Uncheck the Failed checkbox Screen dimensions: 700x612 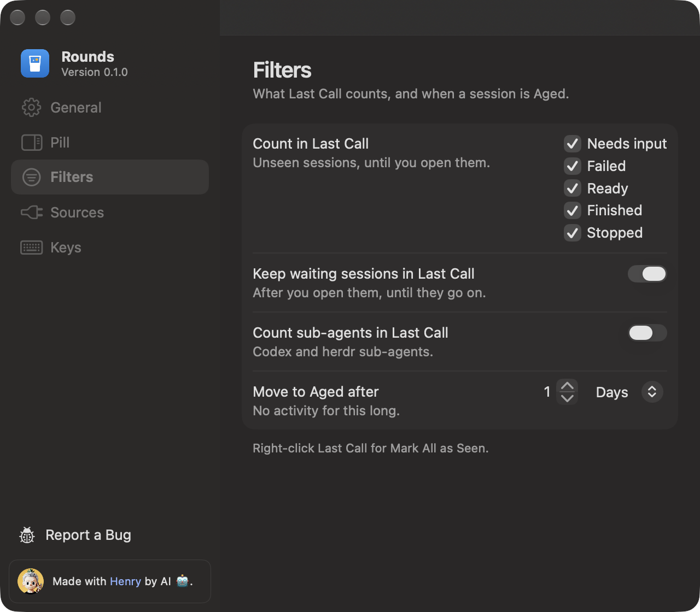click(573, 166)
